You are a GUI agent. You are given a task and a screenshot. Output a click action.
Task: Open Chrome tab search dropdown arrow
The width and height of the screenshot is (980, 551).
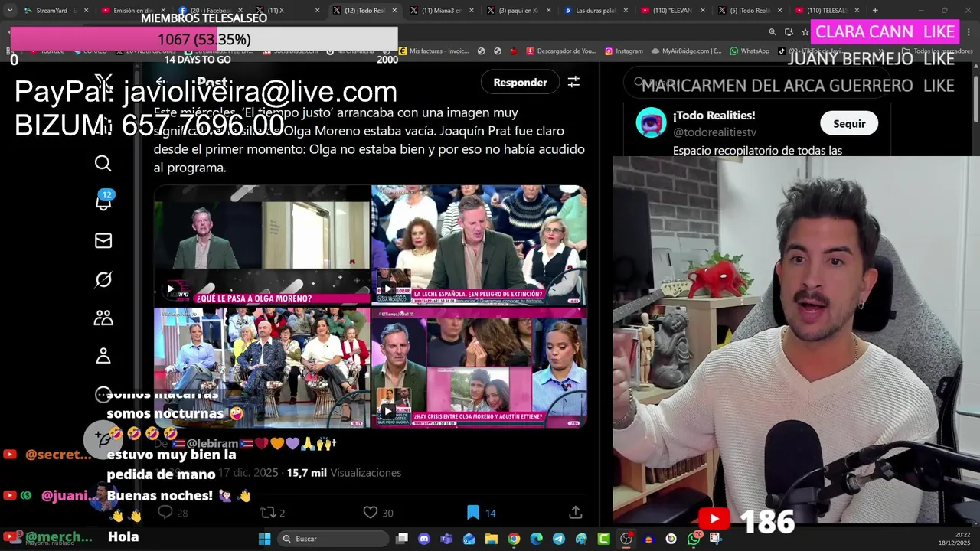(10, 10)
